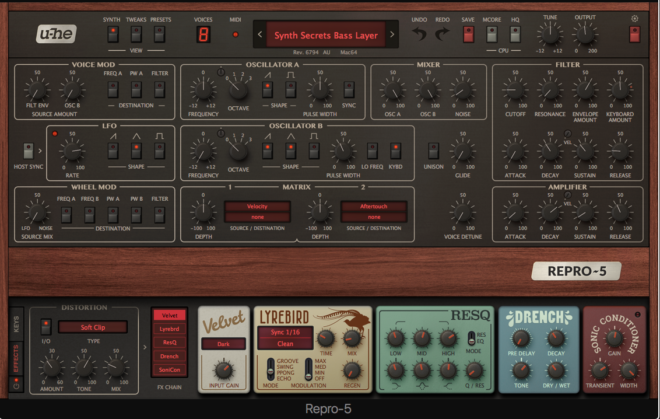Toggle Oscillator A SYNC switch
660x419 pixels.
(349, 89)
